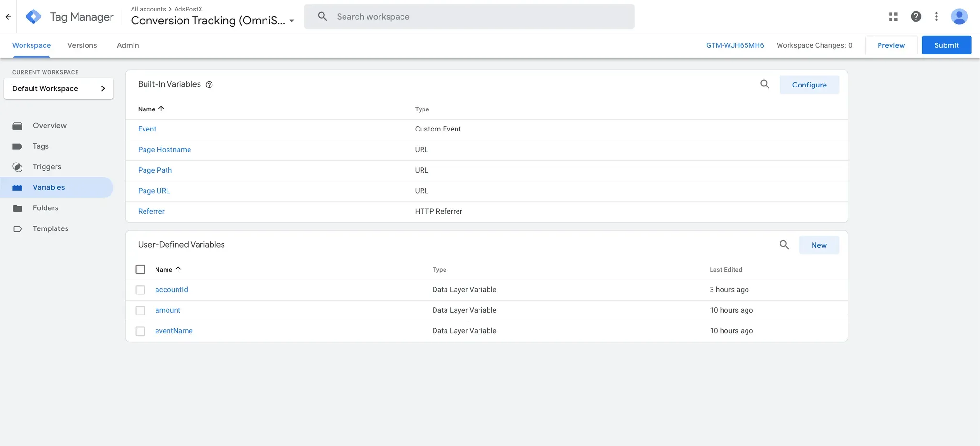The image size is (980, 446).
Task: Open the accountId variable
Action: click(171, 290)
